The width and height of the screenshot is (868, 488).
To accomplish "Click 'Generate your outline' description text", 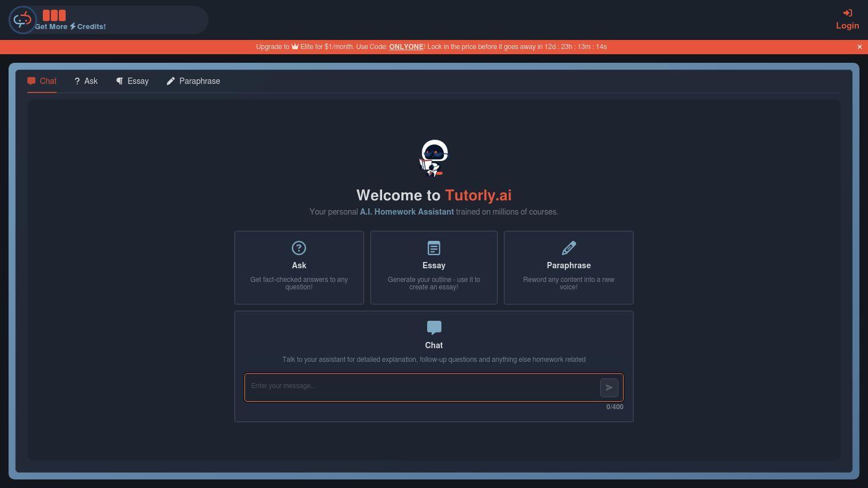I will pos(434,283).
